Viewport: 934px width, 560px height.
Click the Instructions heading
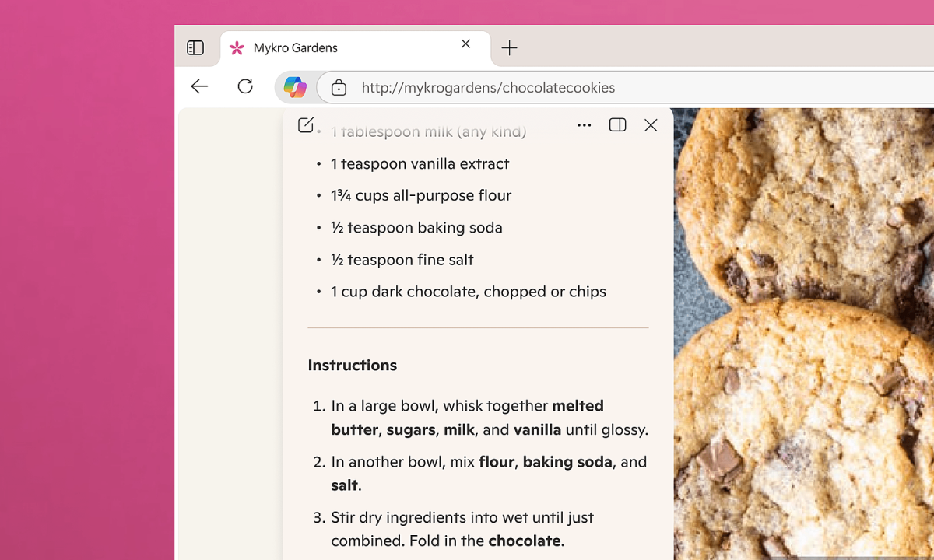point(353,366)
